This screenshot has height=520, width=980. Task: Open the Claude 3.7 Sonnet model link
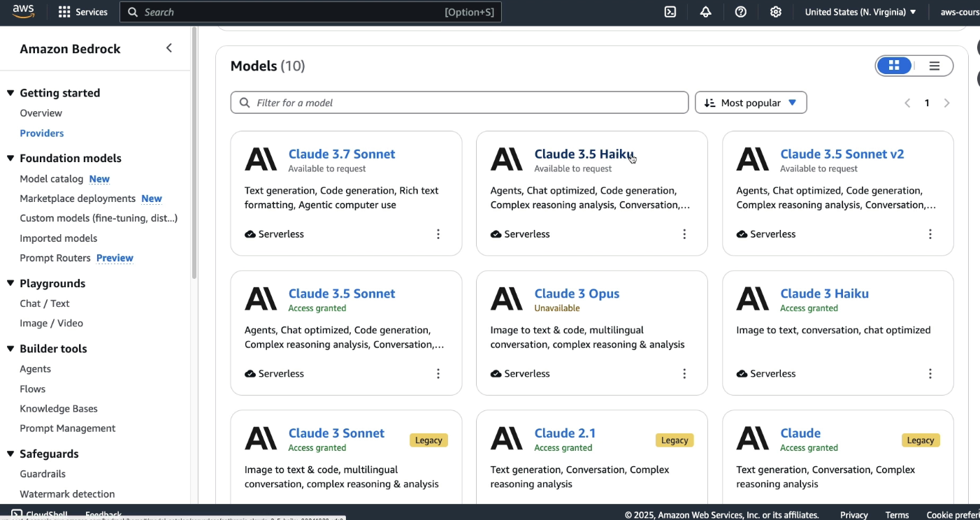(342, 154)
